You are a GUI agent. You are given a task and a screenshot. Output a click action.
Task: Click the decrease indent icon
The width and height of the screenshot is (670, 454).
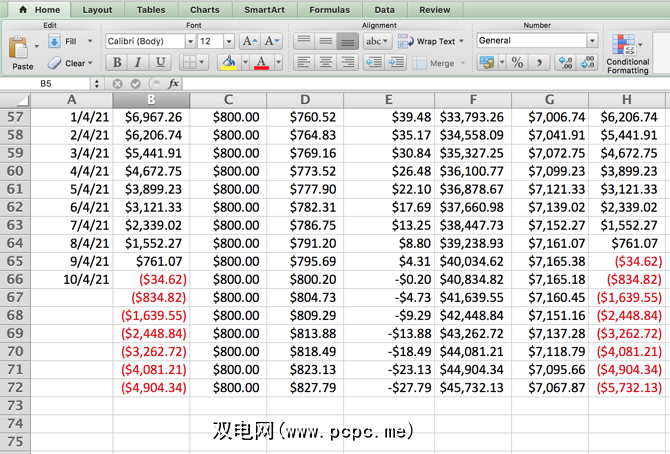tap(373, 62)
